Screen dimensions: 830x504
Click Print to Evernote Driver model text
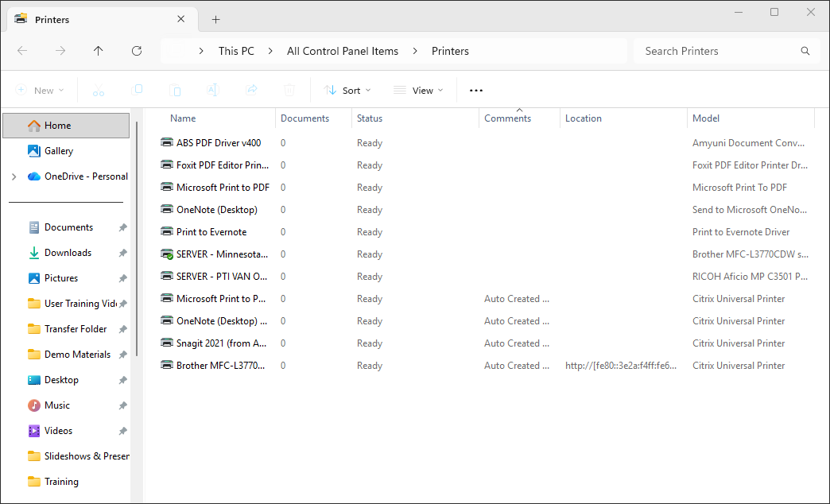pos(741,232)
